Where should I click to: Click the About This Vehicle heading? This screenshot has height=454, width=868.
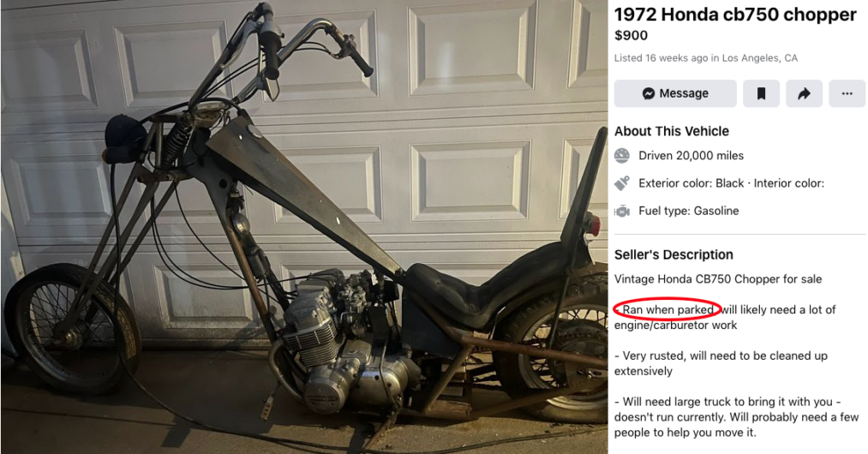pyautogui.click(x=672, y=131)
